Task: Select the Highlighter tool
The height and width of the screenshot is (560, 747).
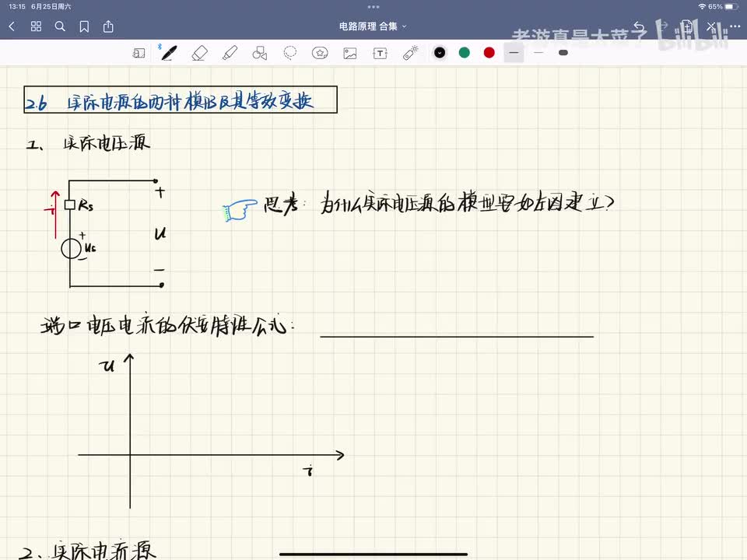Action: (230, 53)
